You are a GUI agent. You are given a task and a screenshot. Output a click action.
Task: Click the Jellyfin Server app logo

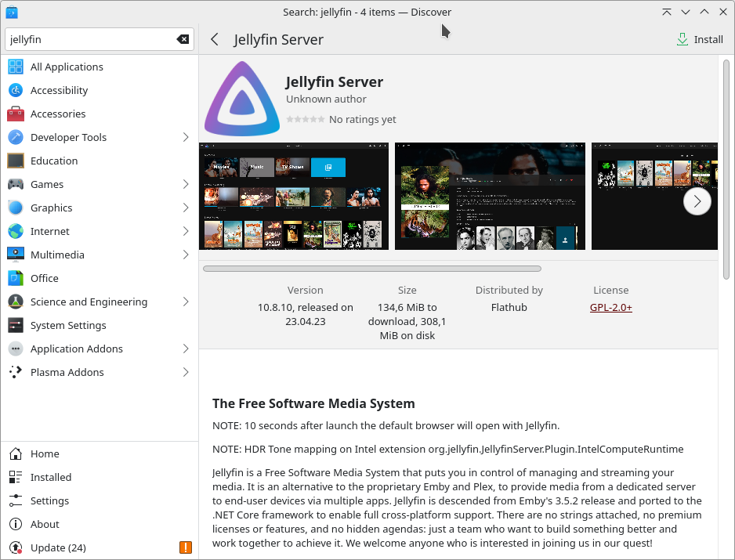click(x=241, y=98)
